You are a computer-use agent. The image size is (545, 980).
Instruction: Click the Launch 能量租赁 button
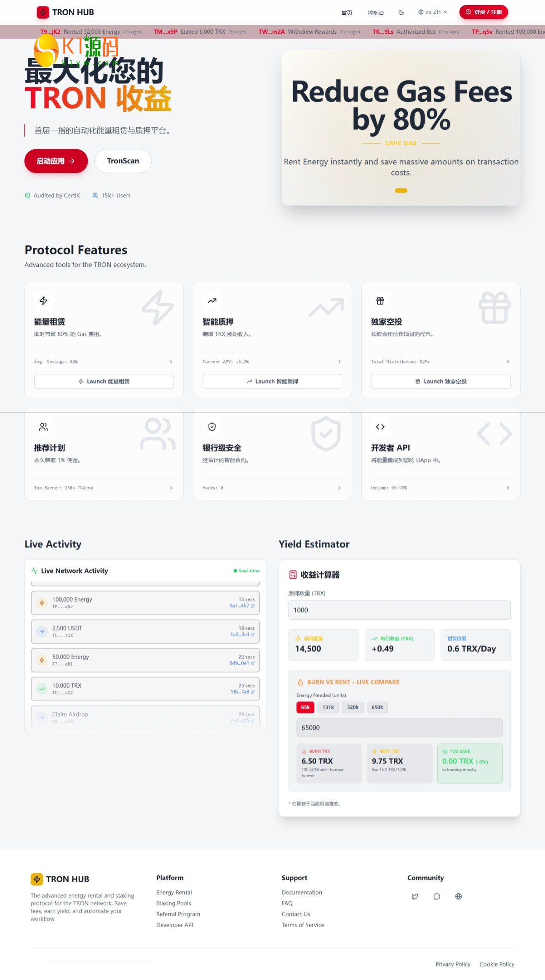tap(104, 381)
